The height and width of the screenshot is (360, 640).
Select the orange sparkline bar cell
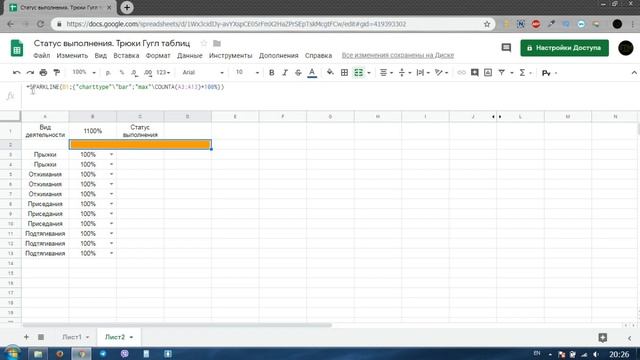pos(140,144)
